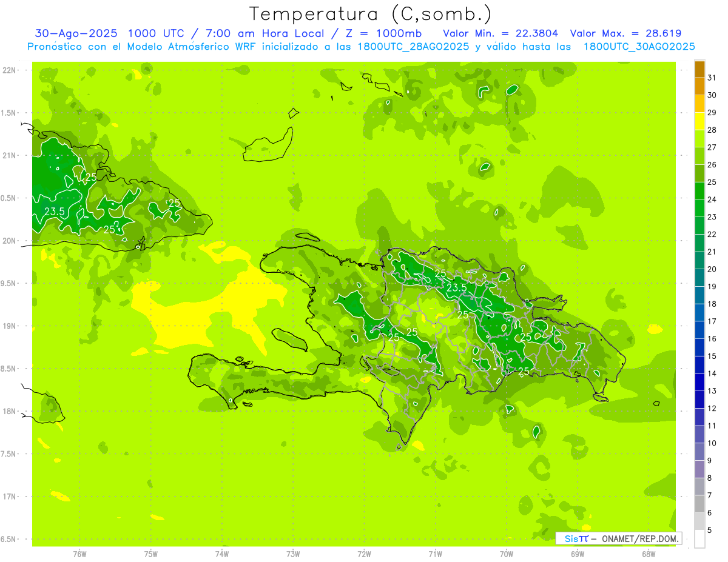Click the 69W longitude axis label

pos(578,554)
